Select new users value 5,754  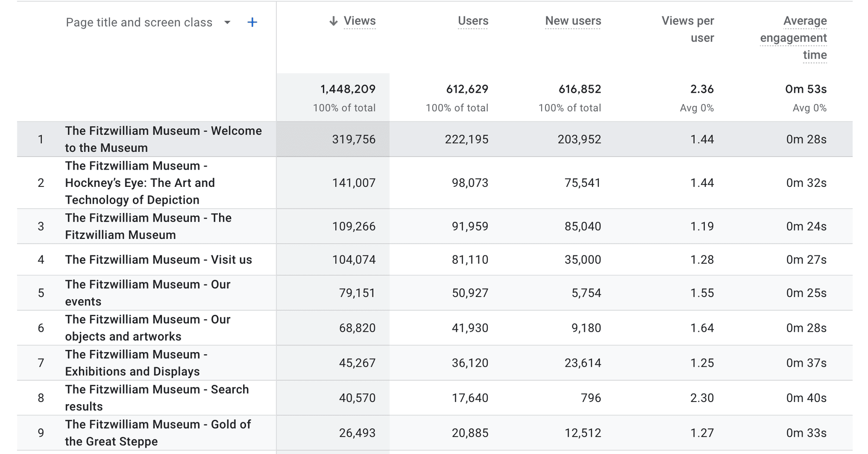click(x=586, y=293)
